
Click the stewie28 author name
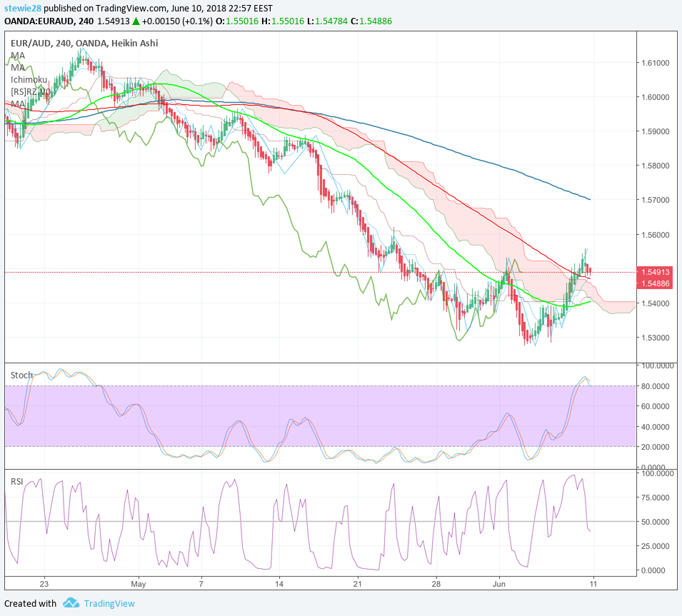coord(23,9)
